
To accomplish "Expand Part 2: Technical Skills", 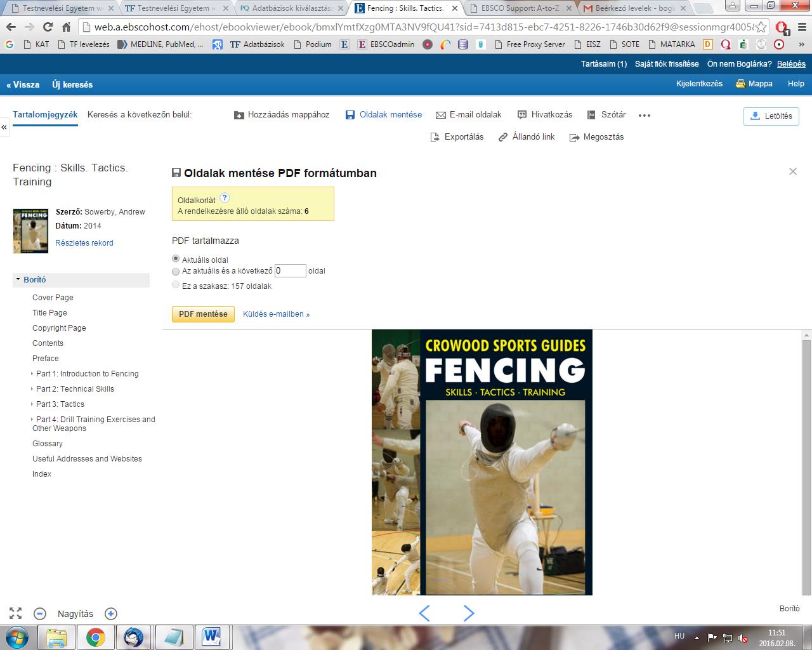I will [x=32, y=389].
